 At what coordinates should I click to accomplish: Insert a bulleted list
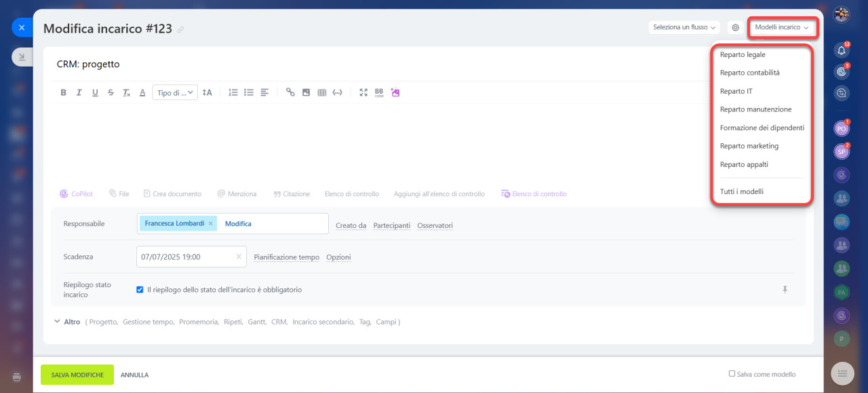coord(249,92)
